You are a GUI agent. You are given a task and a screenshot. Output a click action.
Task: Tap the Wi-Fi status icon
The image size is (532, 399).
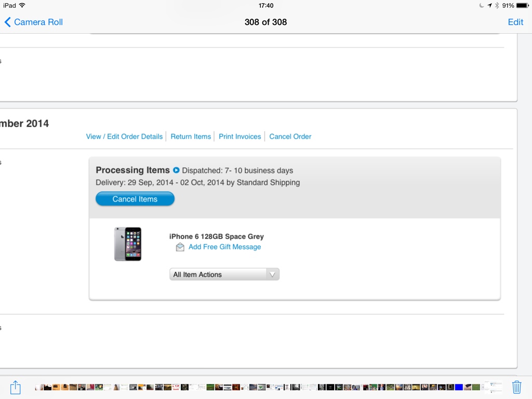point(22,5)
